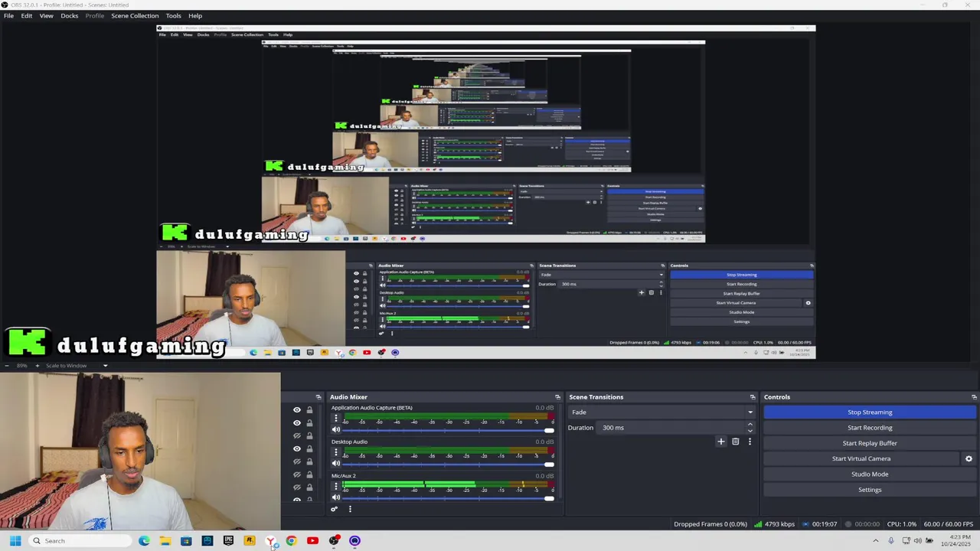The image size is (980, 551).
Task: Unlock the topmost source lock icon
Action: [x=309, y=410]
